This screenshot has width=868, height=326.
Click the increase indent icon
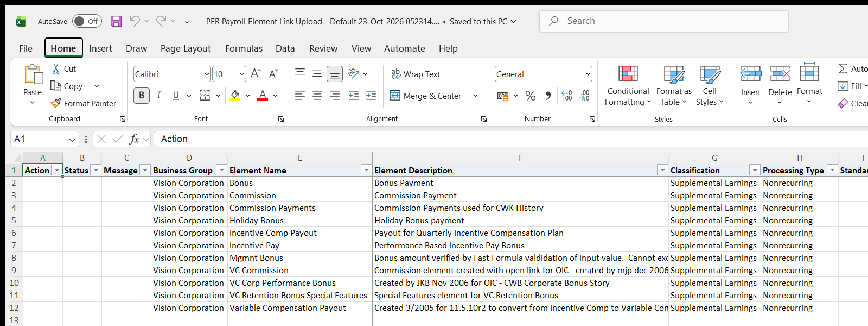(371, 96)
